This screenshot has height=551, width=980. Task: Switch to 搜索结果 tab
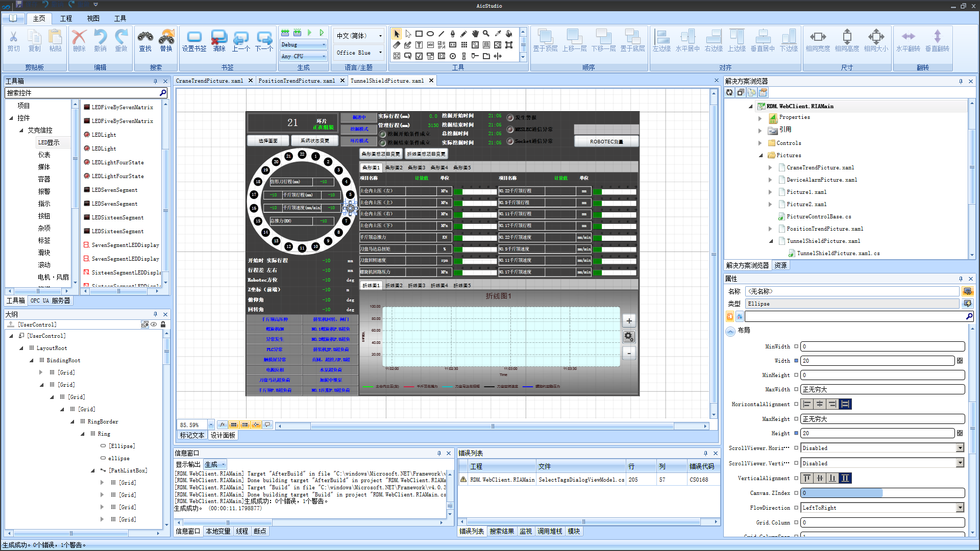click(502, 531)
